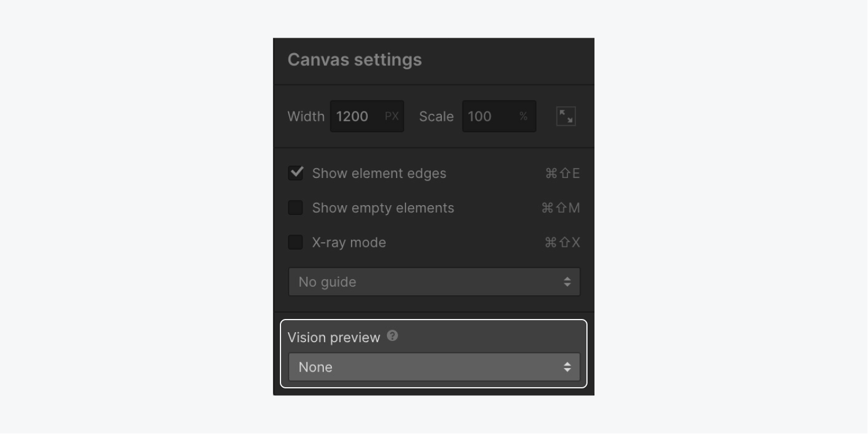The width and height of the screenshot is (868, 434).
Task: Click the No guide dropdown arrows
Action: 567,282
